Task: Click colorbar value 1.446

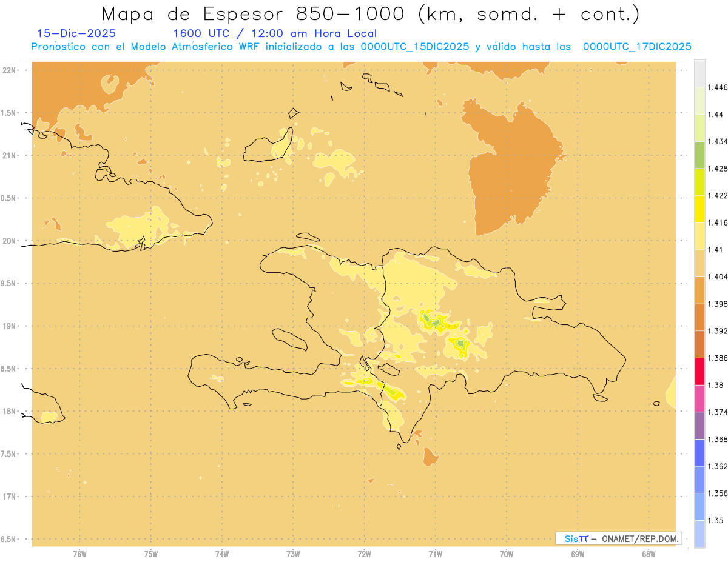Action: (718, 87)
